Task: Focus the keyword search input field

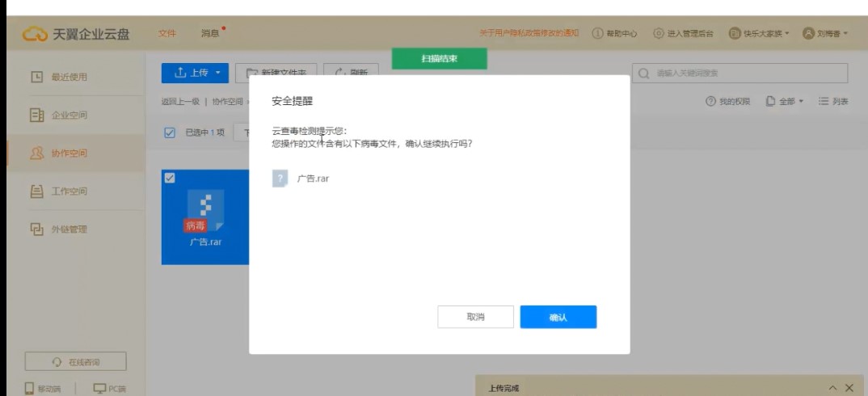Action: pyautogui.click(x=740, y=73)
